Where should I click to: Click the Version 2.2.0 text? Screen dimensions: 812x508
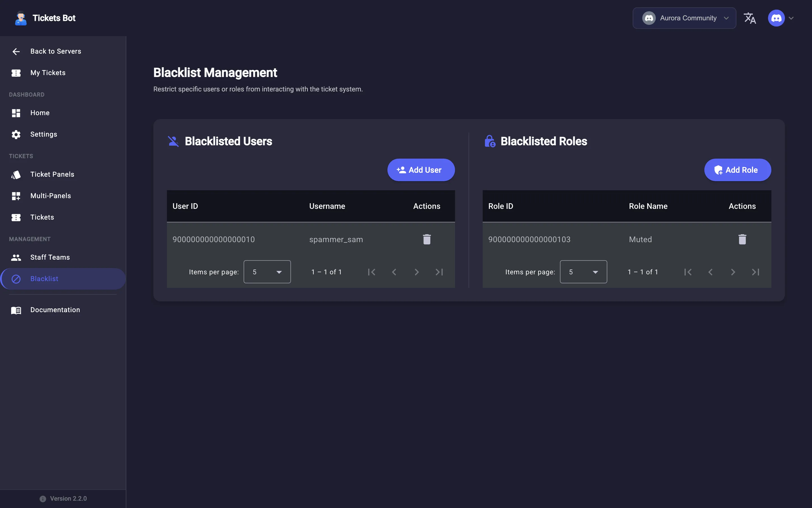[x=69, y=499]
